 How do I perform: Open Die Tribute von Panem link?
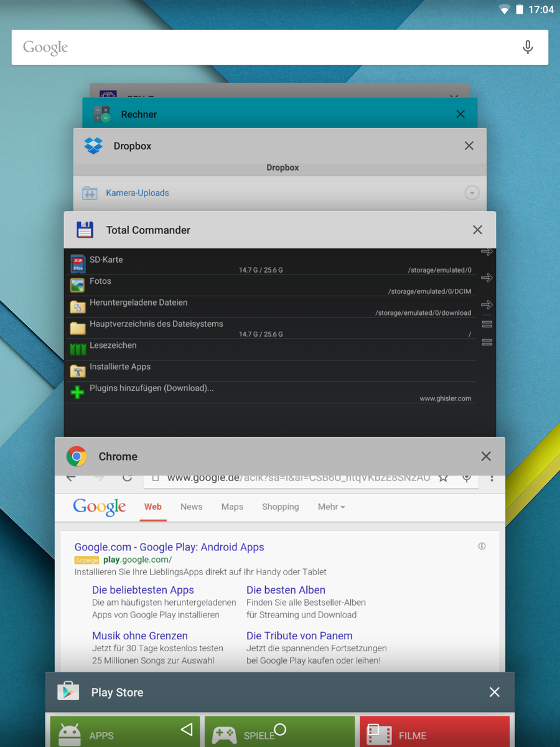click(299, 636)
